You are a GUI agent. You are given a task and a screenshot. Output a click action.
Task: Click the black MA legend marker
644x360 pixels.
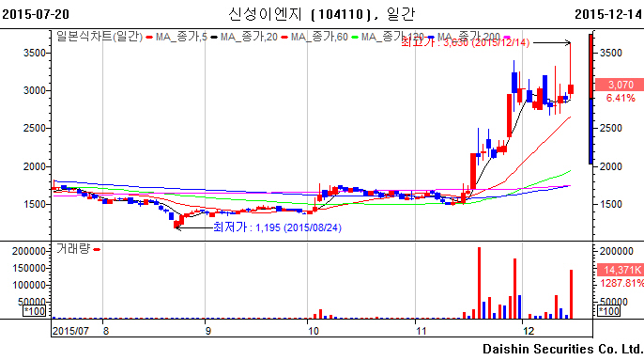click(214, 38)
